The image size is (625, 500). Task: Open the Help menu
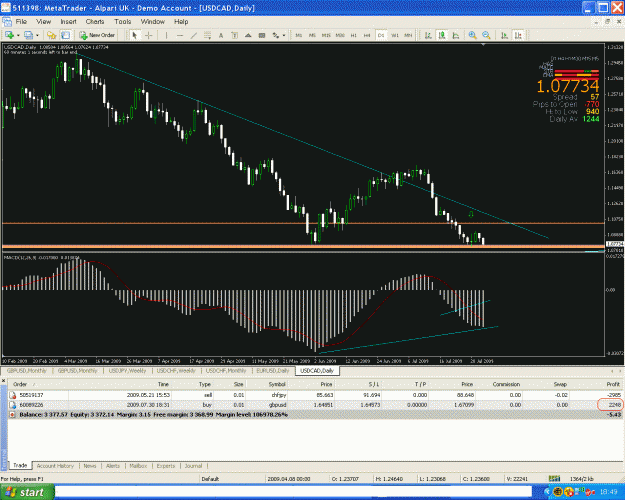(x=181, y=22)
